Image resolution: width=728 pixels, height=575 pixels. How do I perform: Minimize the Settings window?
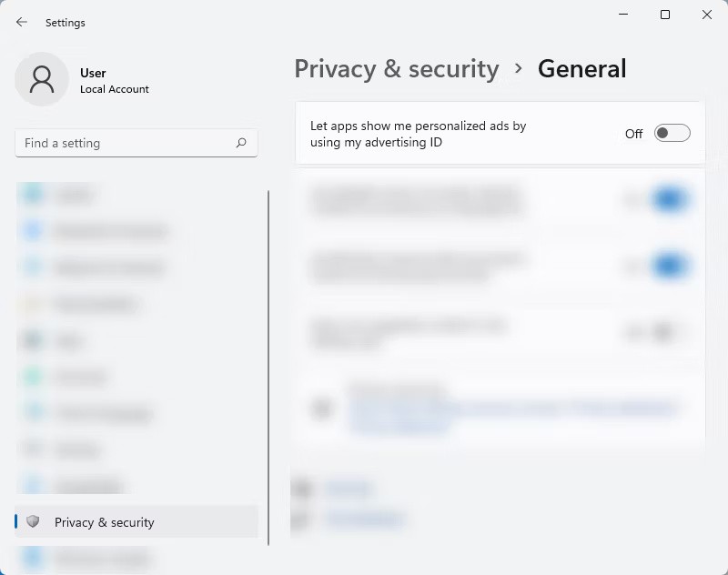(x=623, y=15)
